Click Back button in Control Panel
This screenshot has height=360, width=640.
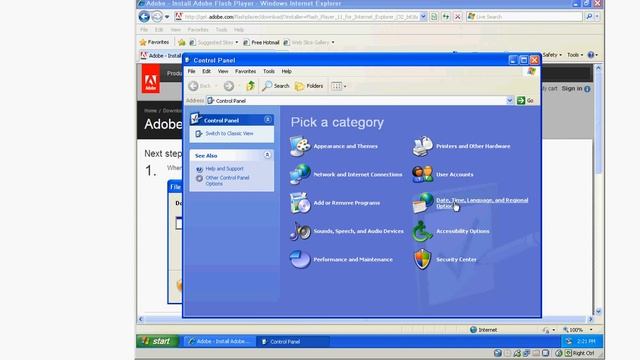pyautogui.click(x=200, y=86)
